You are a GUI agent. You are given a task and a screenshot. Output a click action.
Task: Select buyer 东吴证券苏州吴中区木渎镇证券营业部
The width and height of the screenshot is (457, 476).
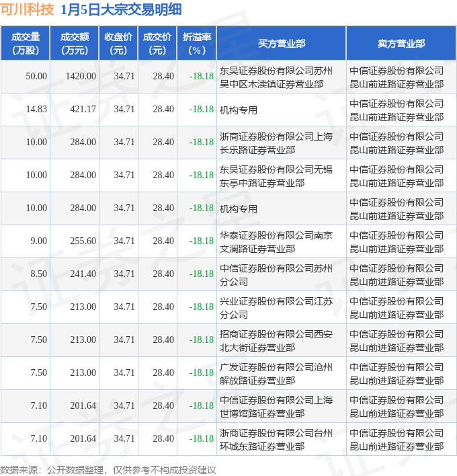(276, 77)
